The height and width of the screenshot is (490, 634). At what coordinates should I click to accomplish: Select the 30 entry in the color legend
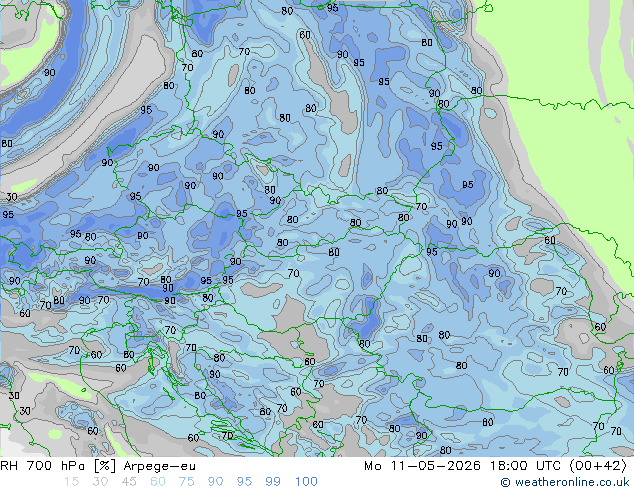tap(100, 482)
